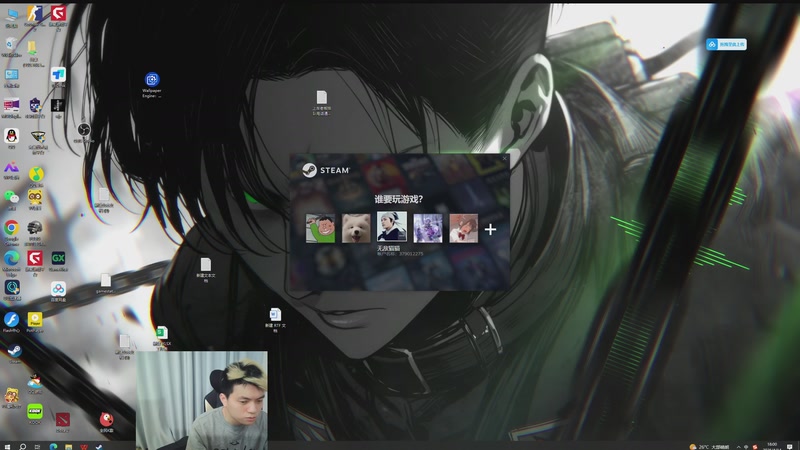Switch to Steam in the taskbar
The width and height of the screenshot is (800, 450).
click(x=99, y=446)
